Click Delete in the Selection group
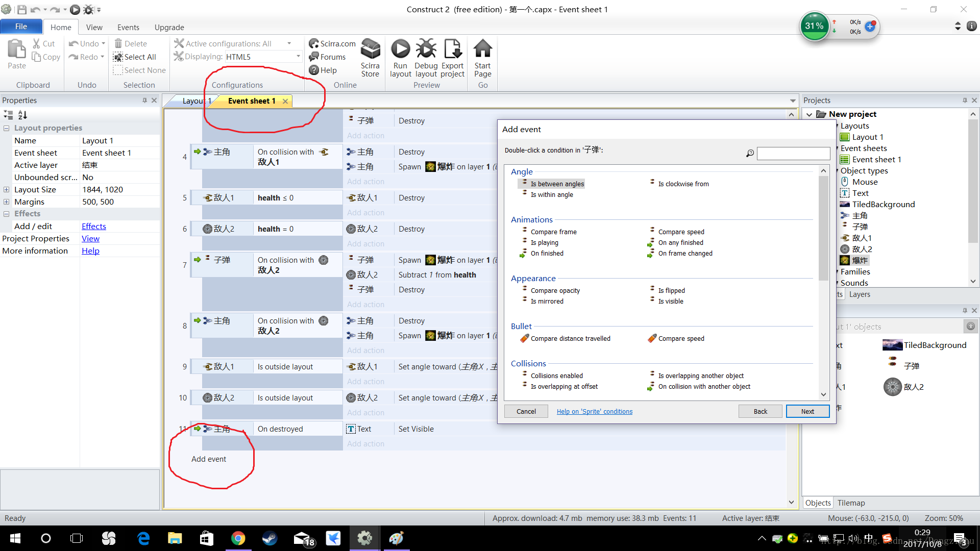980x551 pixels. pyautogui.click(x=131, y=43)
